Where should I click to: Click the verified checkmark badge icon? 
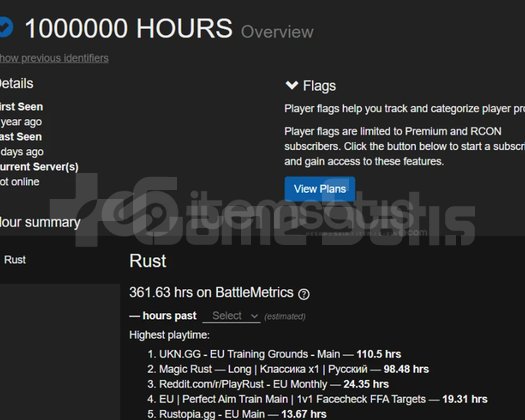[x=6, y=27]
